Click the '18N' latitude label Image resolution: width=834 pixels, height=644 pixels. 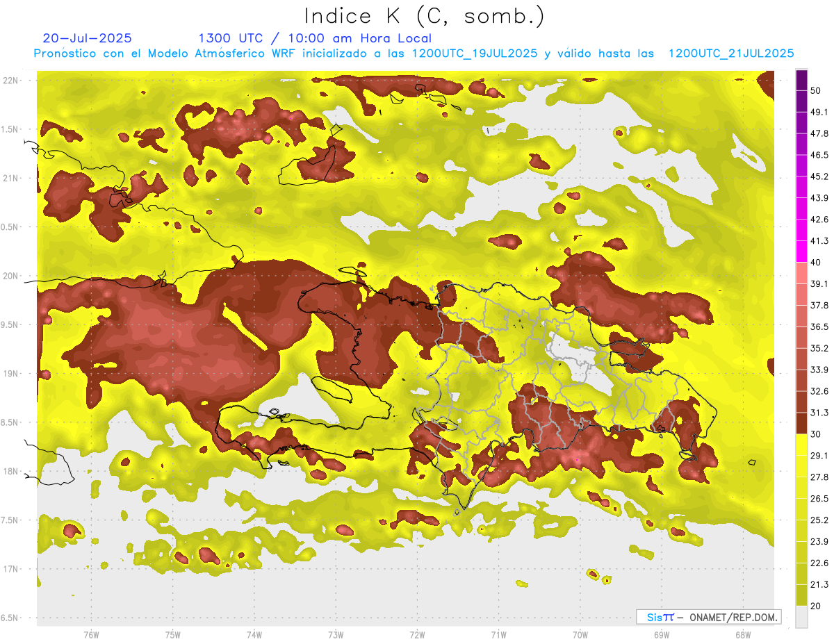pyautogui.click(x=10, y=471)
